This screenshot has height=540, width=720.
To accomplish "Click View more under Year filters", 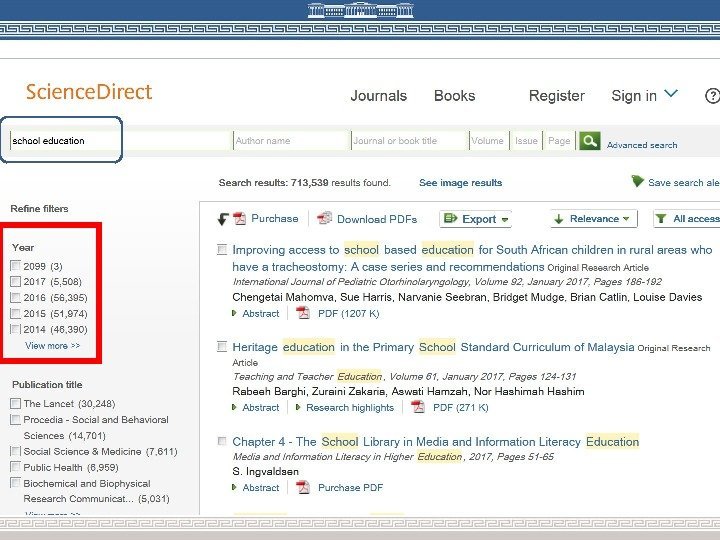I will [52, 345].
